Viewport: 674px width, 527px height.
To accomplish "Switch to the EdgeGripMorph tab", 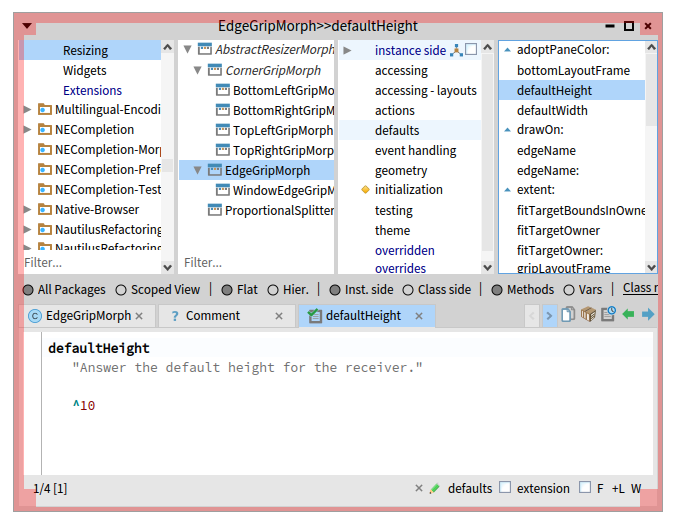I will (x=89, y=316).
